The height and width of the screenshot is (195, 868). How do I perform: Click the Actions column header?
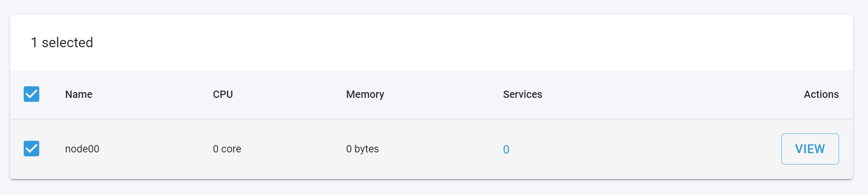pyautogui.click(x=821, y=94)
